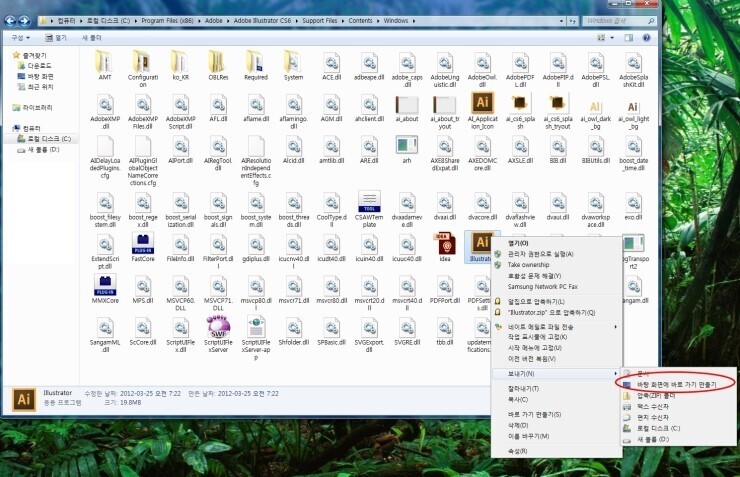Screen dimensions: 740x477
Task: Open the AMT folder
Action: [x=105, y=60]
